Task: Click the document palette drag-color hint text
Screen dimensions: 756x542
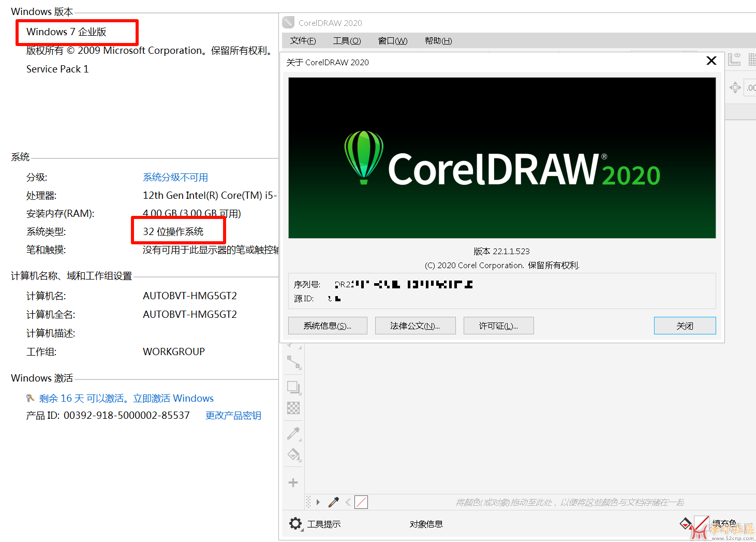Action: [570, 502]
